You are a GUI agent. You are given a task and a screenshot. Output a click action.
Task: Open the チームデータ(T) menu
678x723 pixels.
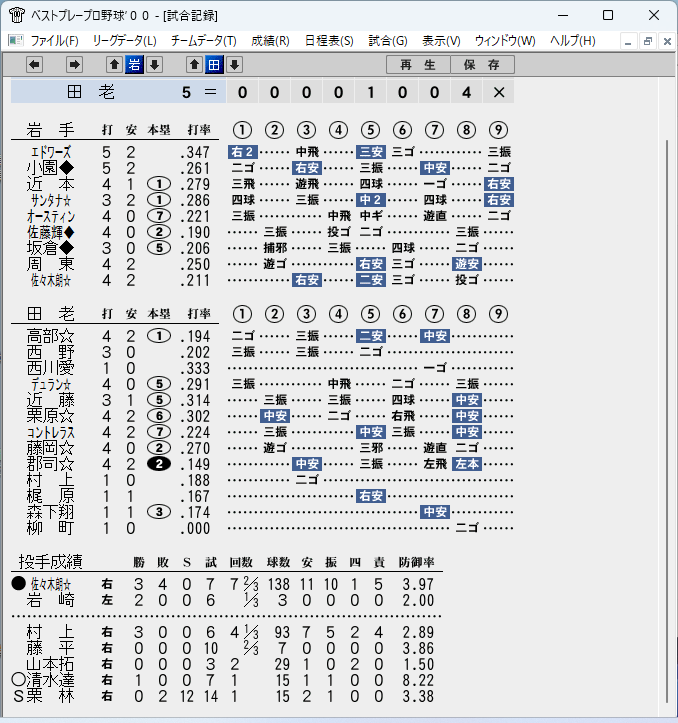(x=203, y=41)
